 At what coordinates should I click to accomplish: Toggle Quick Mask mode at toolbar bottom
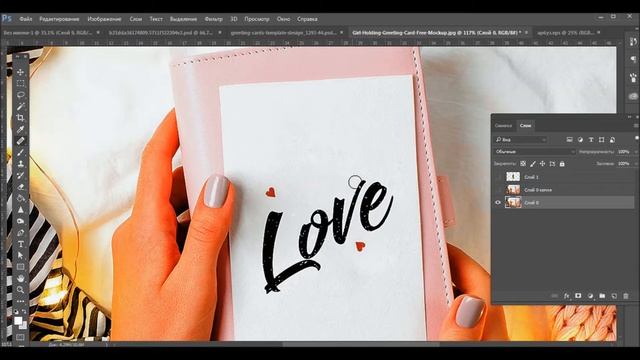coord(20,337)
